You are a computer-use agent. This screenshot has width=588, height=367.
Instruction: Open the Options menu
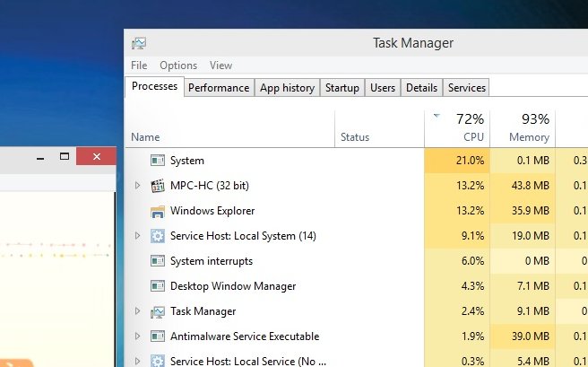[178, 66]
